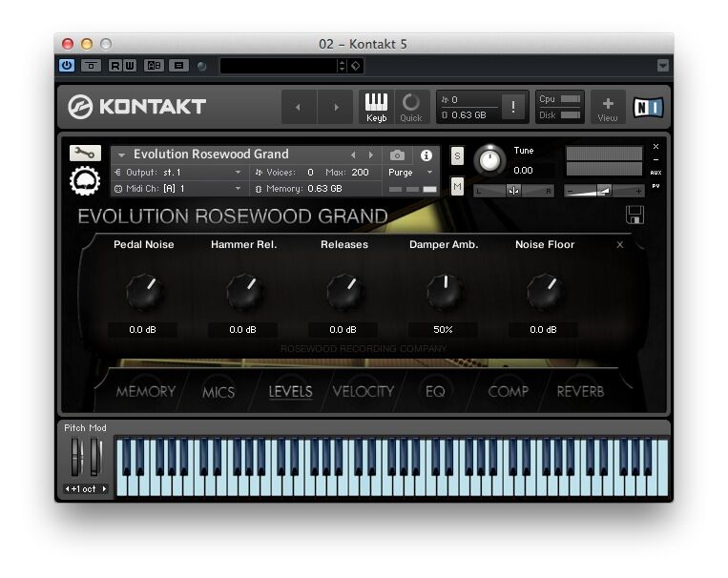Shift keyboard octave down with left arrow

pyautogui.click(x=68, y=489)
